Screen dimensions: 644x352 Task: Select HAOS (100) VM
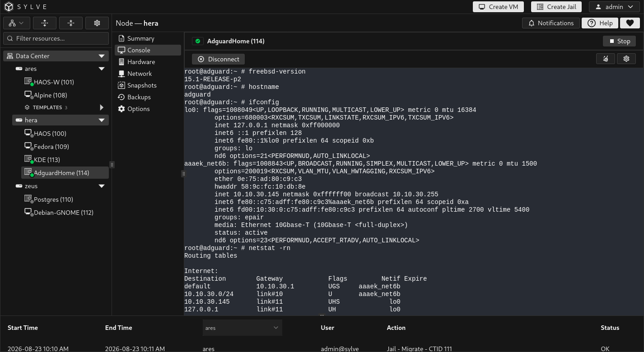point(65,134)
